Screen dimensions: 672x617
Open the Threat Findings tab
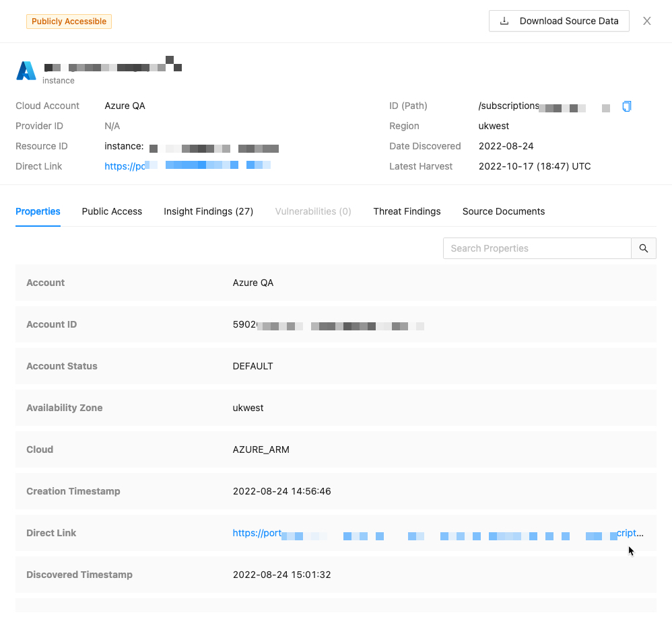407,211
